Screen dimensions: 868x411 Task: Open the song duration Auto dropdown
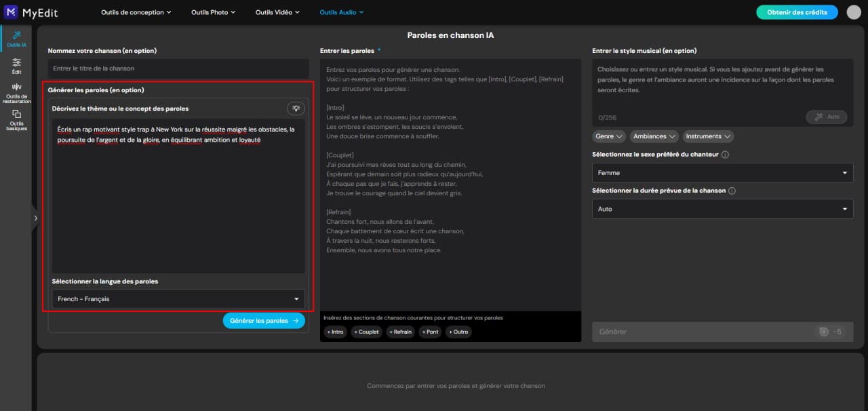point(722,209)
